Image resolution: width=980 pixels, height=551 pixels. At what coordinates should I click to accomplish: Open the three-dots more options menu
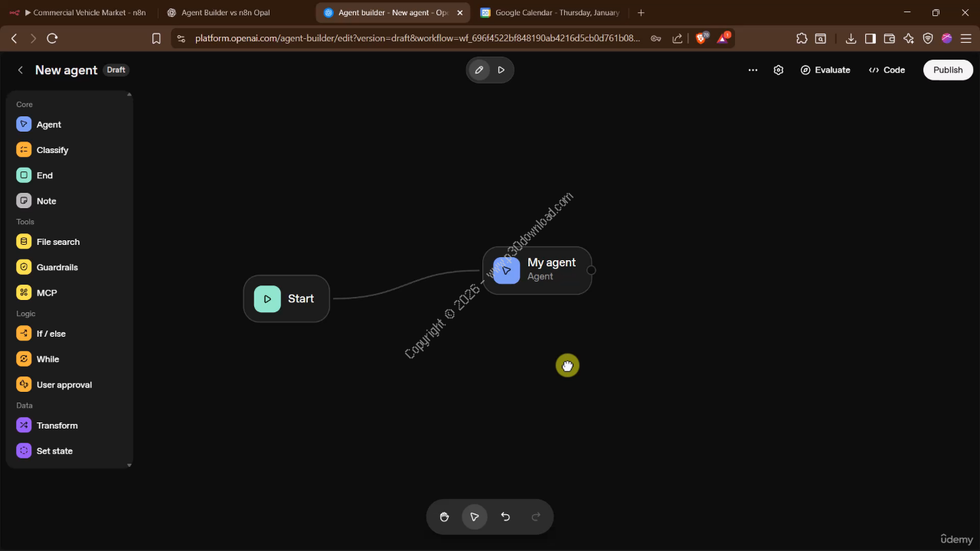[x=753, y=70]
